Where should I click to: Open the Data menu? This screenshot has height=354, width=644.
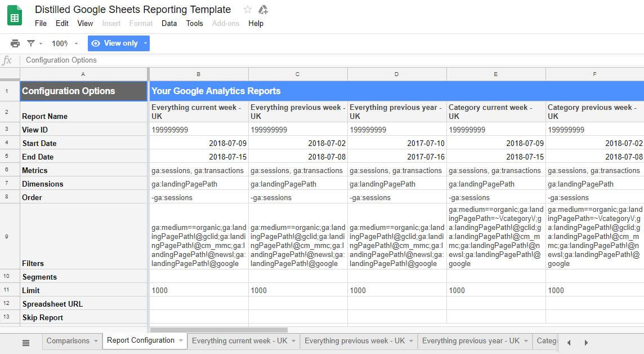coord(169,23)
